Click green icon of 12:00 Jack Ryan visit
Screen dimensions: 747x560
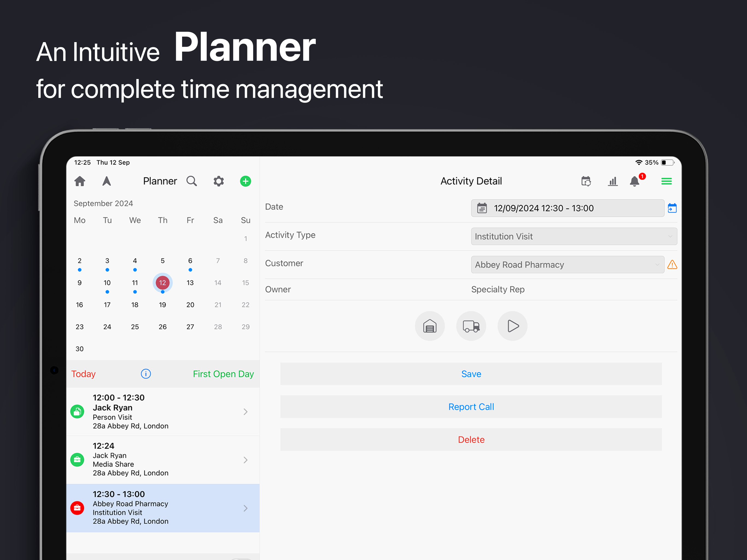tap(77, 412)
